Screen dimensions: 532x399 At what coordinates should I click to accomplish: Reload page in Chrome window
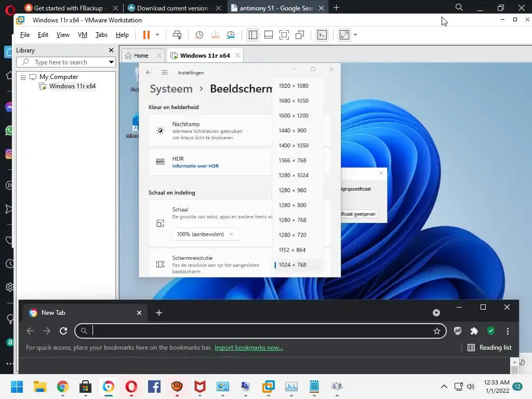63,331
